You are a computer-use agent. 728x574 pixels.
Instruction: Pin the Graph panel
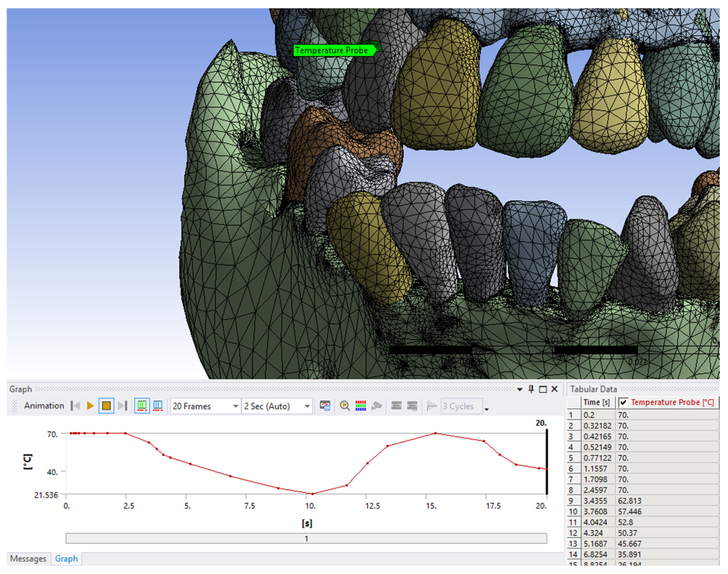[531, 389]
